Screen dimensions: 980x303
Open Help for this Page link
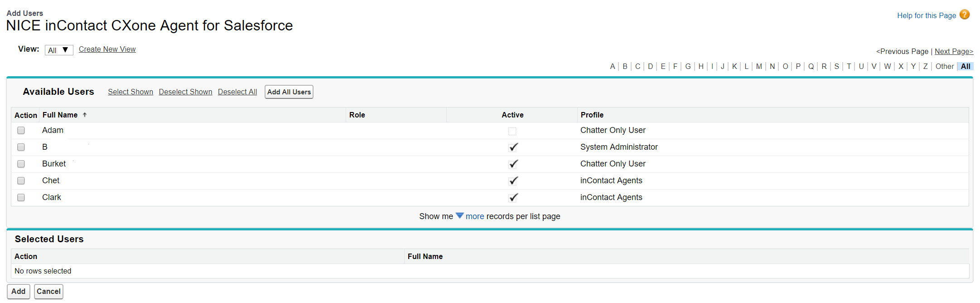coord(927,15)
